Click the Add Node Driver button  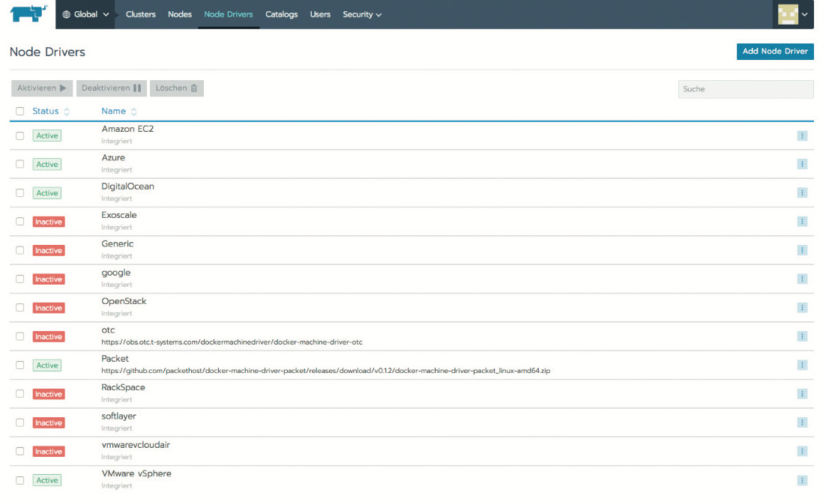click(775, 52)
